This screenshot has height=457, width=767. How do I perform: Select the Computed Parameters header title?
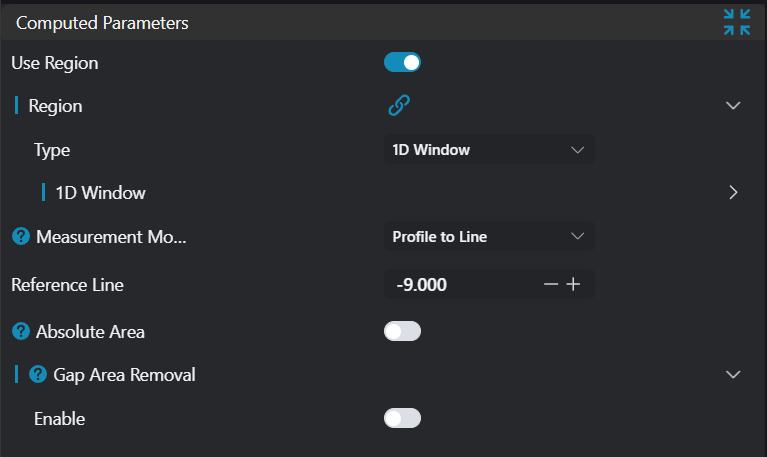[x=102, y=22]
